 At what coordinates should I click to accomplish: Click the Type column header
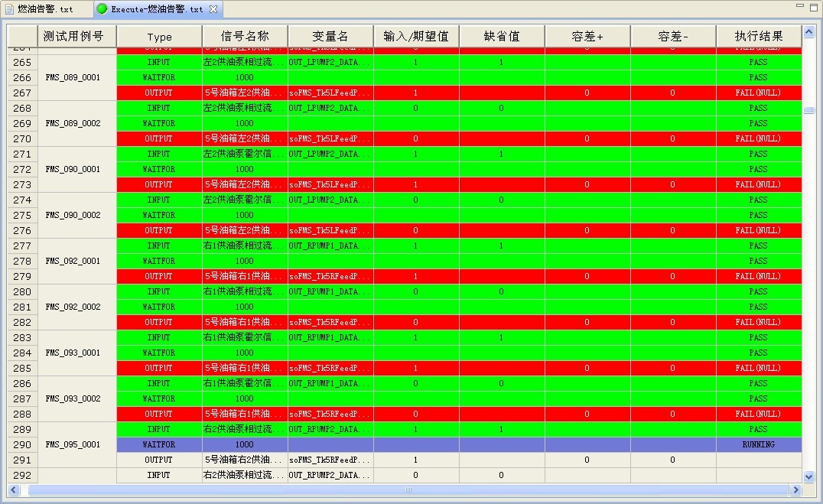coord(160,36)
